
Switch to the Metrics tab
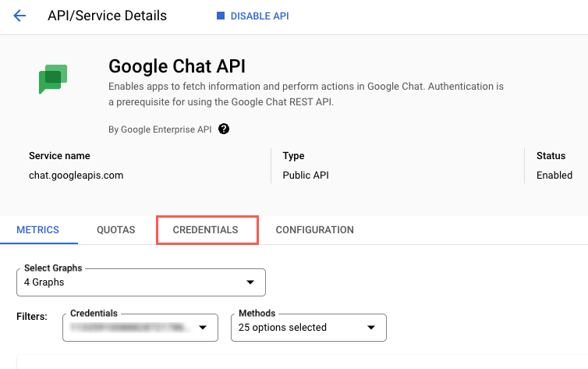click(38, 230)
